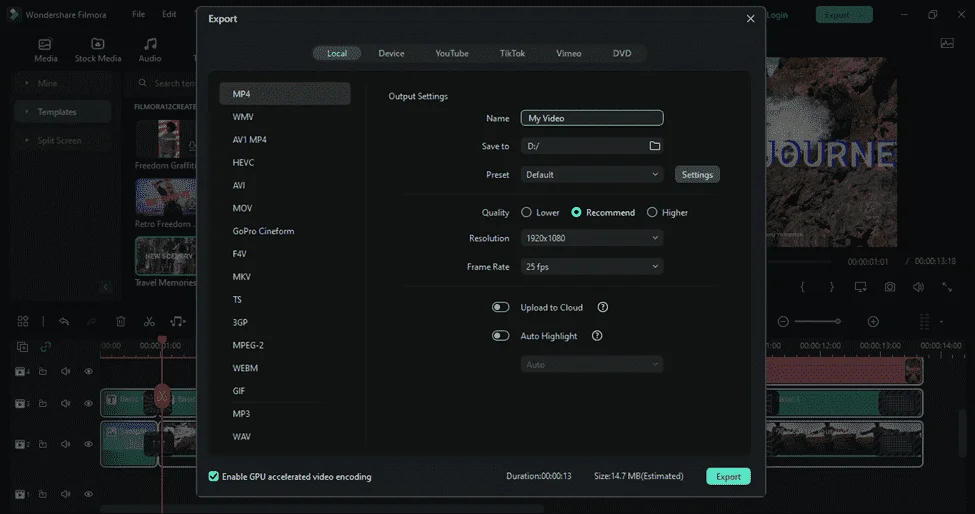Select the Retro Freedom template thumbnail

[x=166, y=197]
